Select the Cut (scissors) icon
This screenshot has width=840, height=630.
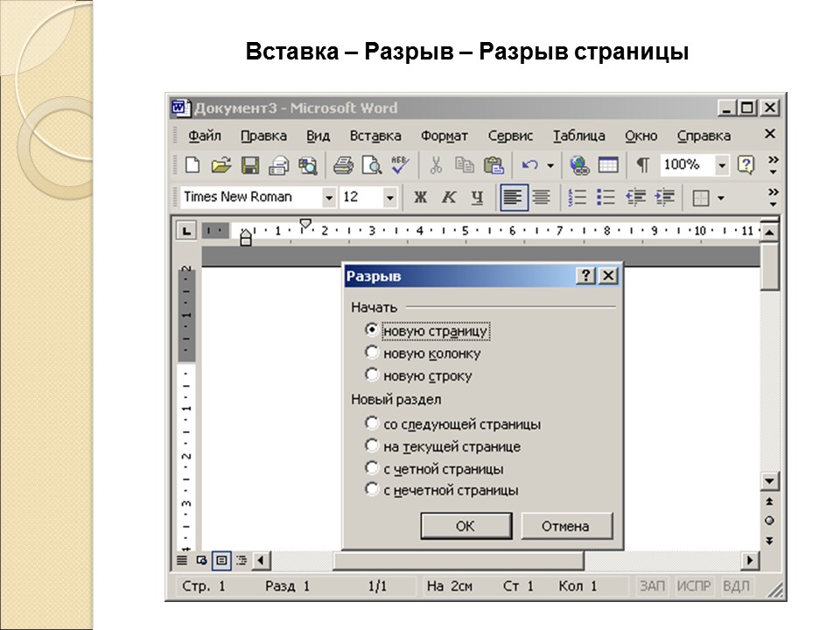point(436,166)
